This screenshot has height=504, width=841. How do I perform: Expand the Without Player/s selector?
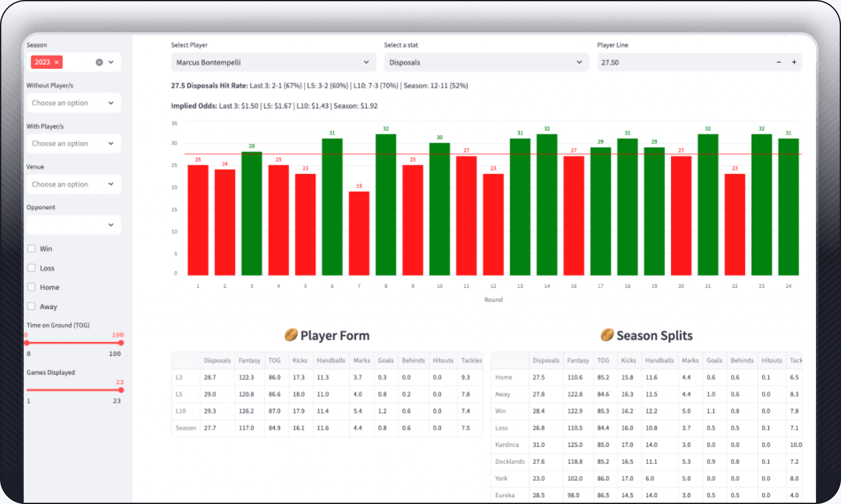pos(73,103)
